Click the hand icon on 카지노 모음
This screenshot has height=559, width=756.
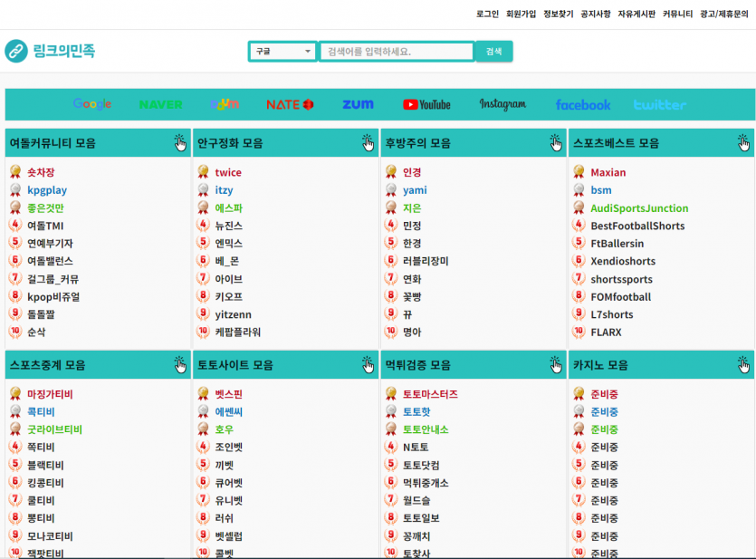tap(743, 364)
